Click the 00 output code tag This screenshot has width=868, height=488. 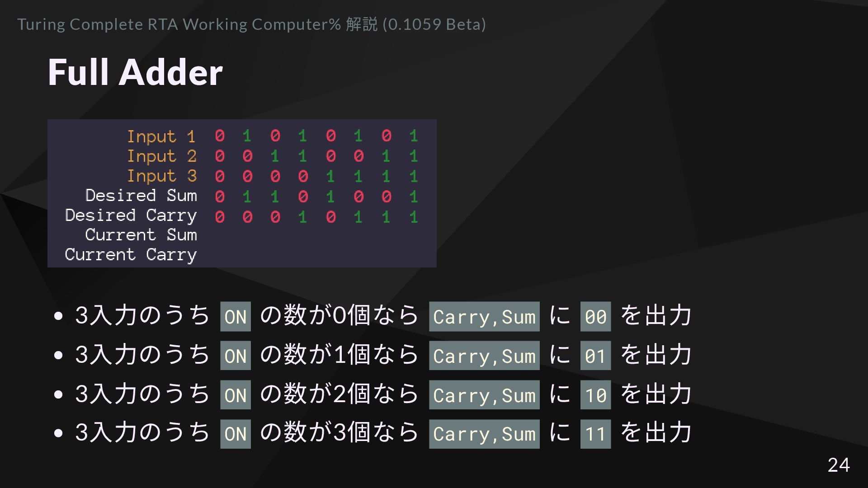595,317
